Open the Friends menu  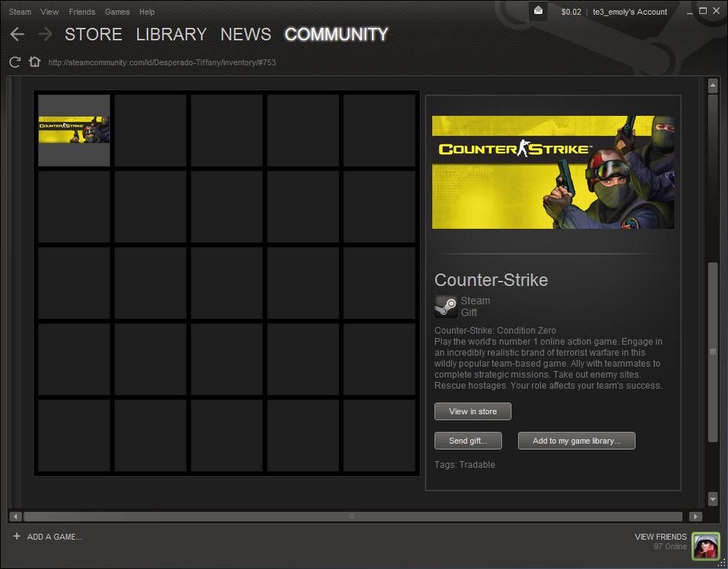click(81, 12)
